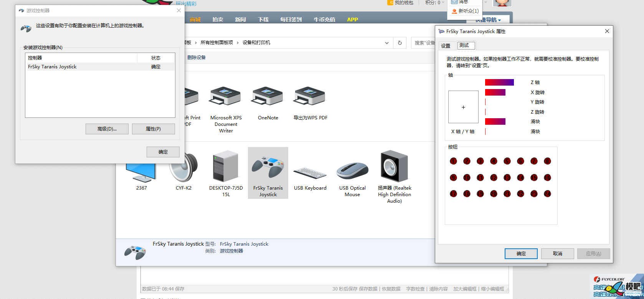644x299 pixels.
Task: Click 取消 in the joystick properties dialog
Action: point(558,254)
